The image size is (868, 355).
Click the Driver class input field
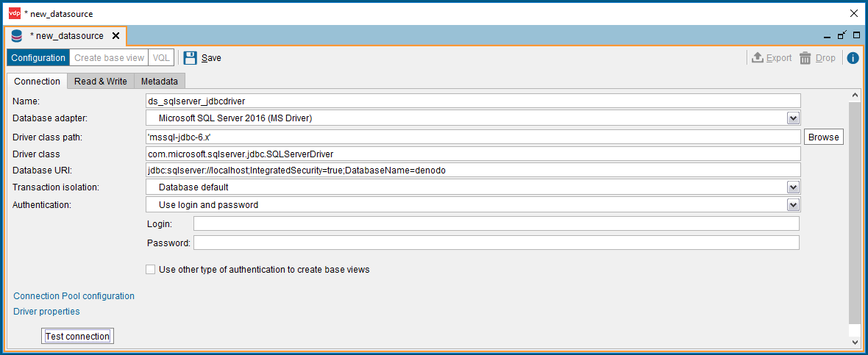(473, 154)
